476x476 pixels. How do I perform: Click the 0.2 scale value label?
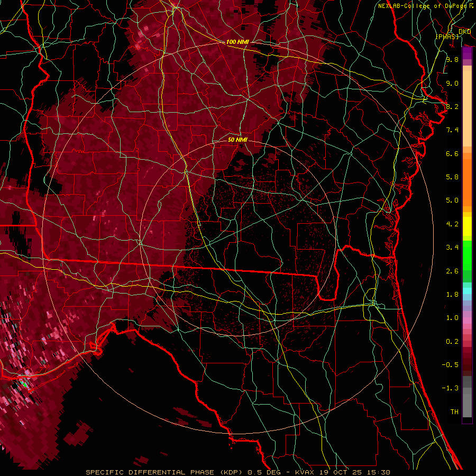click(452, 341)
